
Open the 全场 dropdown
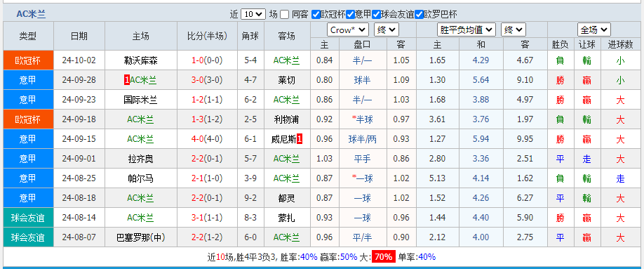point(594,29)
